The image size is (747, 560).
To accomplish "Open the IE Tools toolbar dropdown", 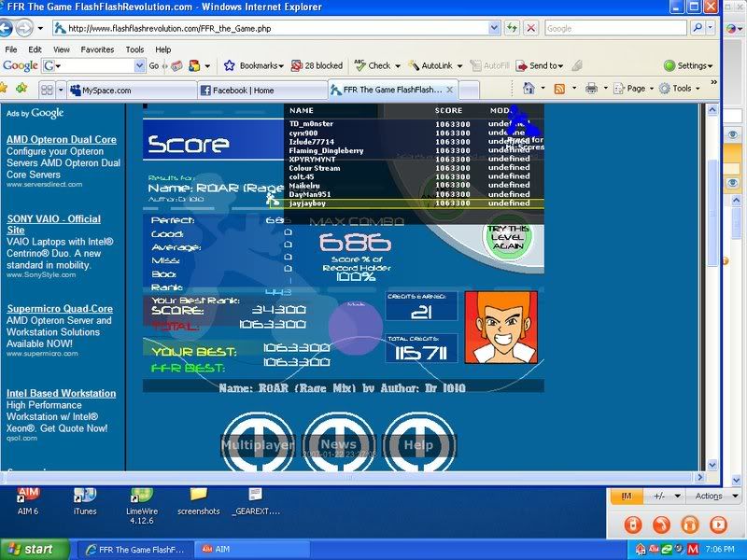I will coord(679,89).
